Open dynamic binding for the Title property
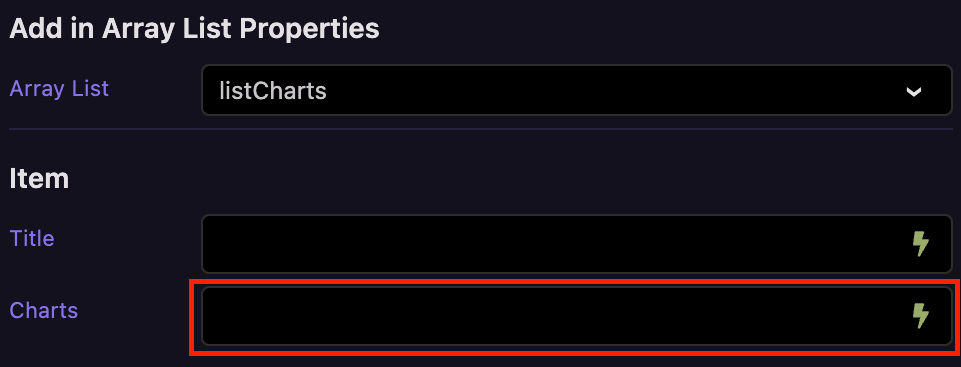 921,244
